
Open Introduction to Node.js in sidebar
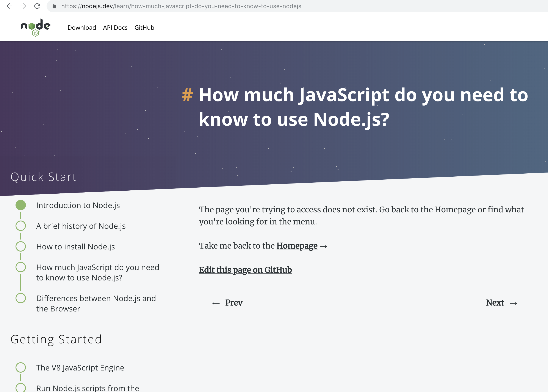point(78,205)
